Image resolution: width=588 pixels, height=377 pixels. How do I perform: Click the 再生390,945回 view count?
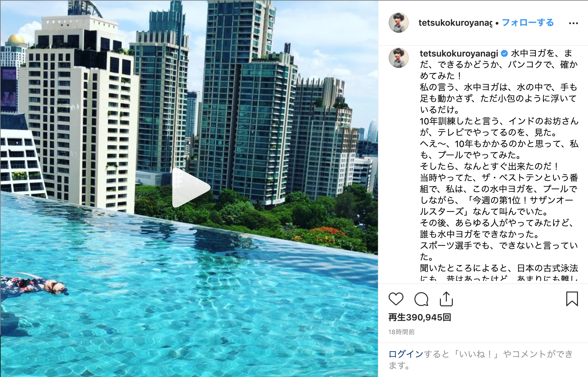click(x=420, y=317)
